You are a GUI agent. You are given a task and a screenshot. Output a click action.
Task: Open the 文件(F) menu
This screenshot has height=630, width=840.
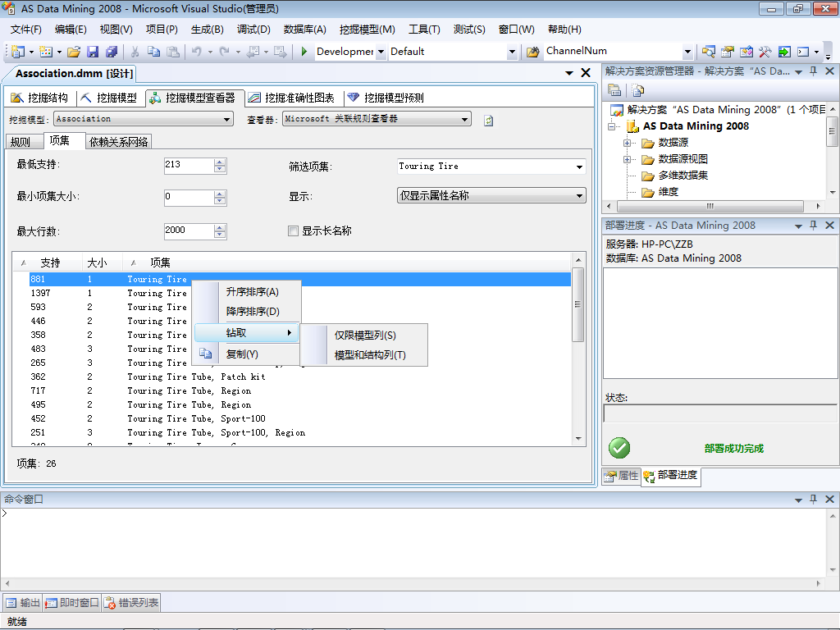coord(25,30)
